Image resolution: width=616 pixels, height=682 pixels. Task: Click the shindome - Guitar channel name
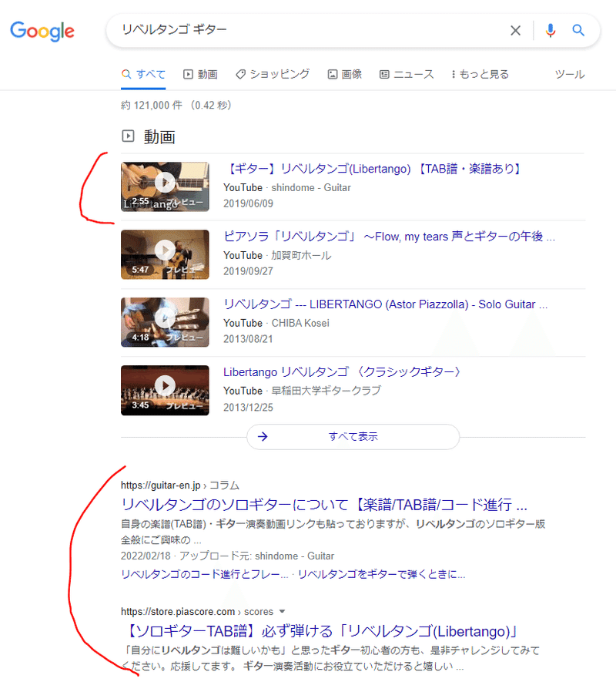click(311, 188)
